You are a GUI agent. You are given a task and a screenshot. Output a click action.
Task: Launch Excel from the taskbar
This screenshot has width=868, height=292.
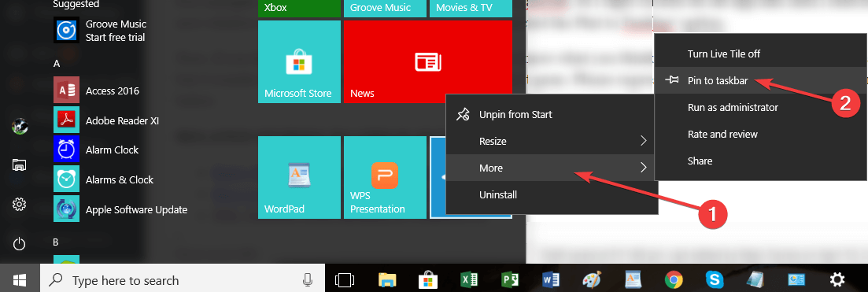click(x=469, y=280)
